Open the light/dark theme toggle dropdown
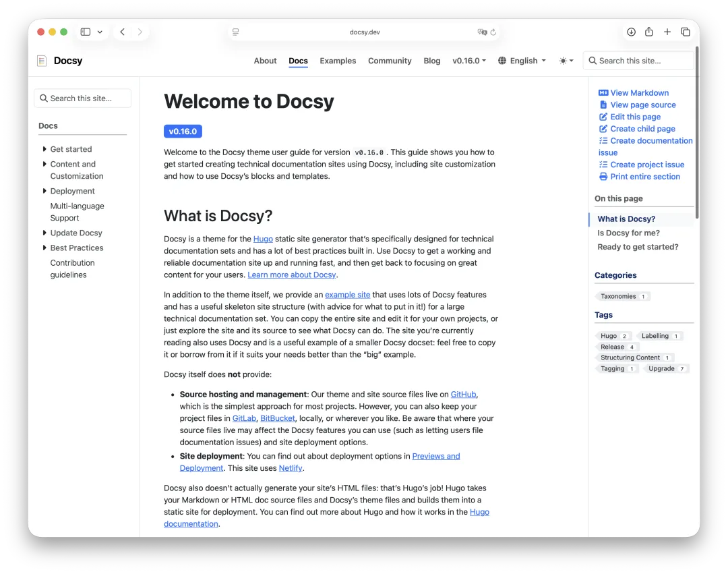 [x=566, y=61]
